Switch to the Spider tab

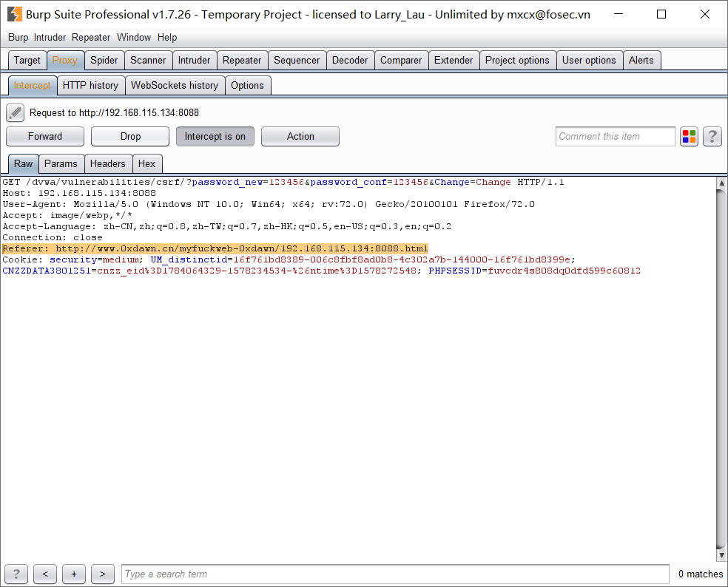(104, 61)
